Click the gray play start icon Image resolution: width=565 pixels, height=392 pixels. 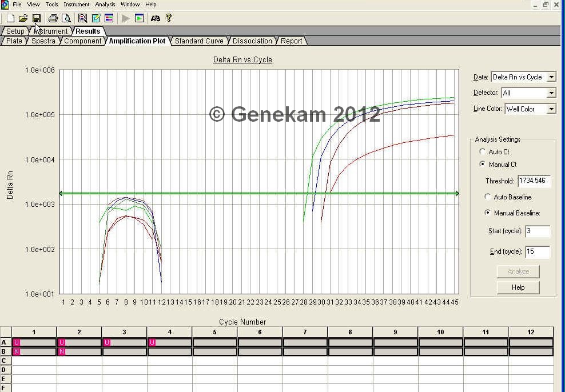click(125, 18)
